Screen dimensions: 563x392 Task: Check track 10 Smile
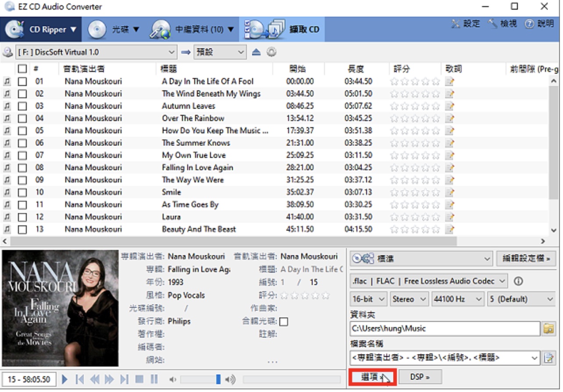click(22, 192)
